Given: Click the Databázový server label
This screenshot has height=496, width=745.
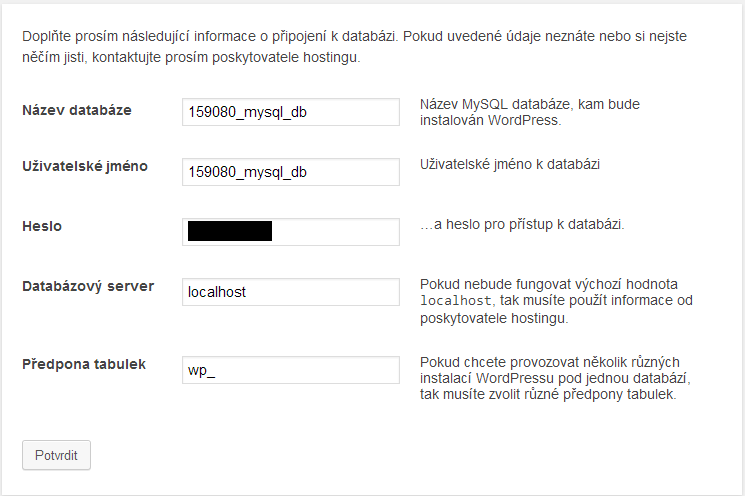Looking at the screenshot, I should click(x=88, y=286).
